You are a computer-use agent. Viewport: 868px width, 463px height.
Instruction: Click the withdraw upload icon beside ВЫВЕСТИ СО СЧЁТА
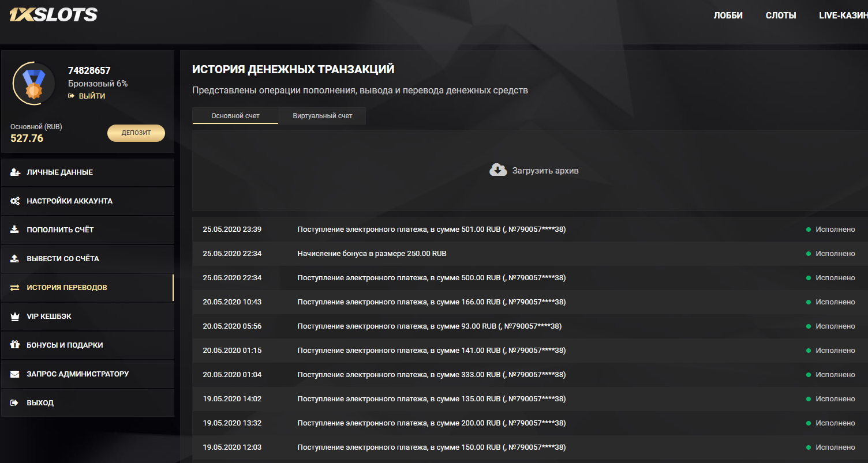15,258
